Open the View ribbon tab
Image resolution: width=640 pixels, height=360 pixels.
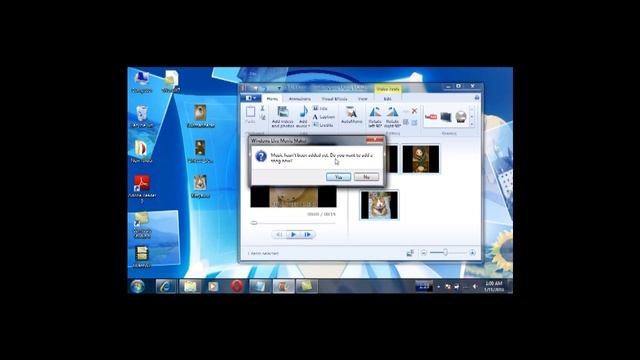click(x=362, y=99)
